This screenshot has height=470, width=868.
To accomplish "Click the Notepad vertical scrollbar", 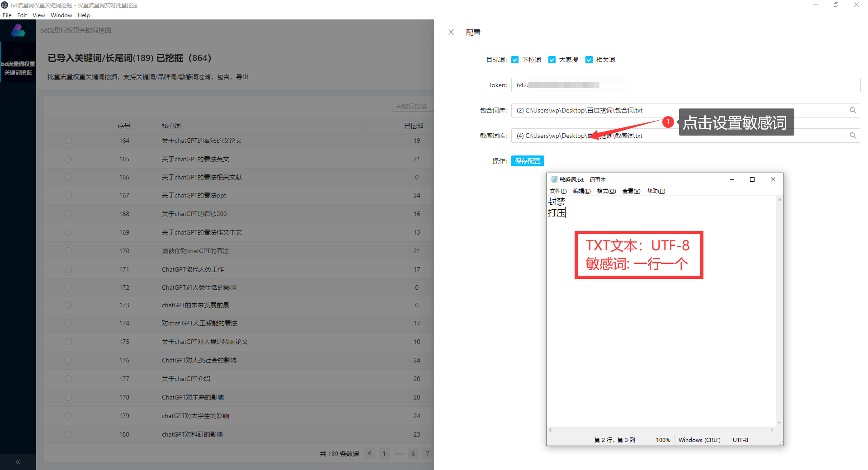I will pyautogui.click(x=779, y=312).
